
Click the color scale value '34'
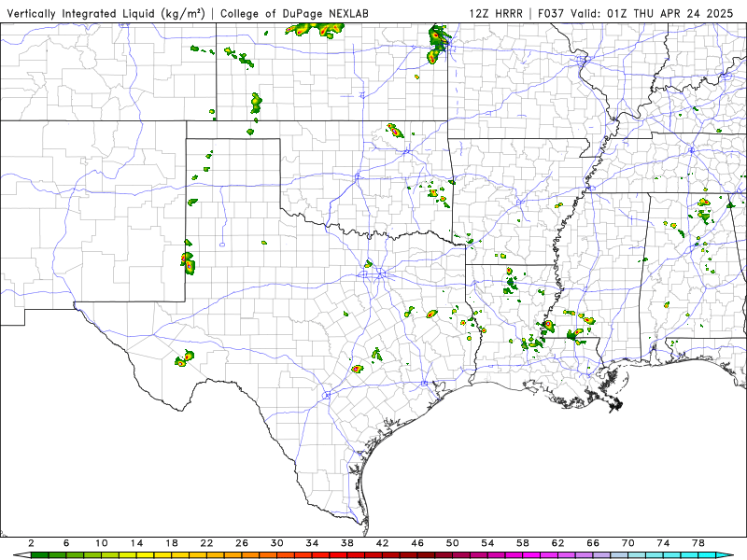313,543
